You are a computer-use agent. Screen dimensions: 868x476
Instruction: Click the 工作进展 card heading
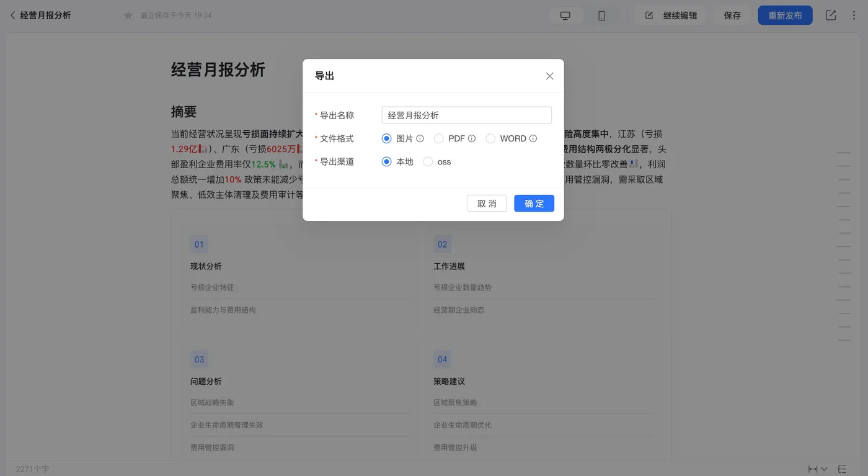tap(449, 266)
